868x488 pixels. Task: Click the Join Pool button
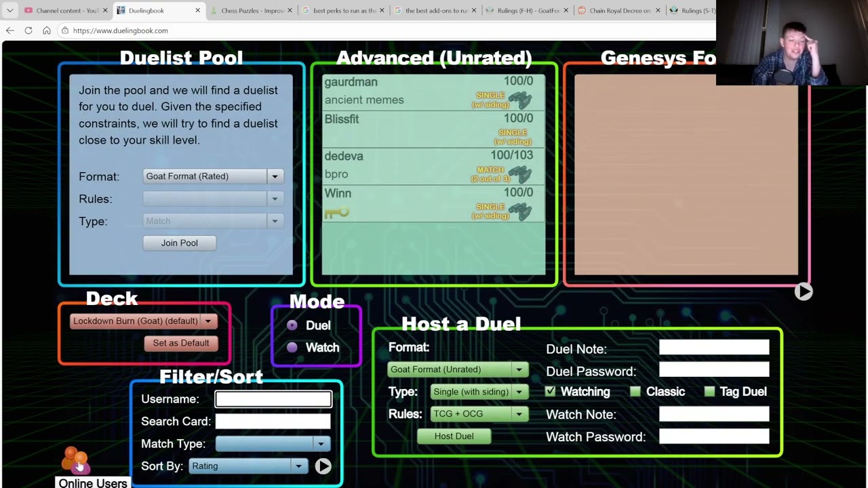click(180, 243)
